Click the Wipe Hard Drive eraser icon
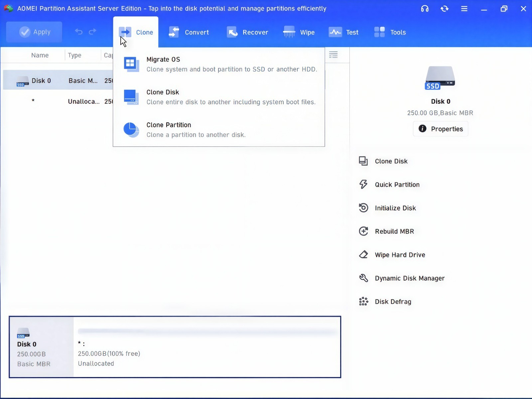532x399 pixels. (x=363, y=255)
